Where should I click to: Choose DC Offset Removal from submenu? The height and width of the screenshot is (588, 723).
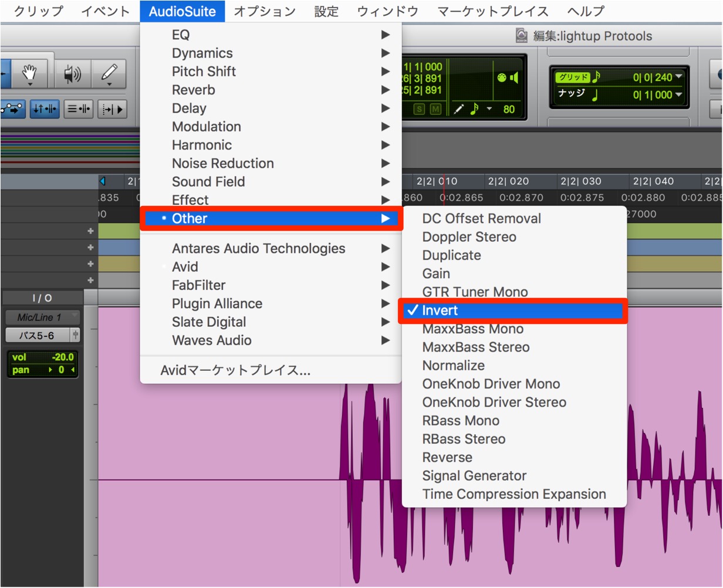(514, 218)
